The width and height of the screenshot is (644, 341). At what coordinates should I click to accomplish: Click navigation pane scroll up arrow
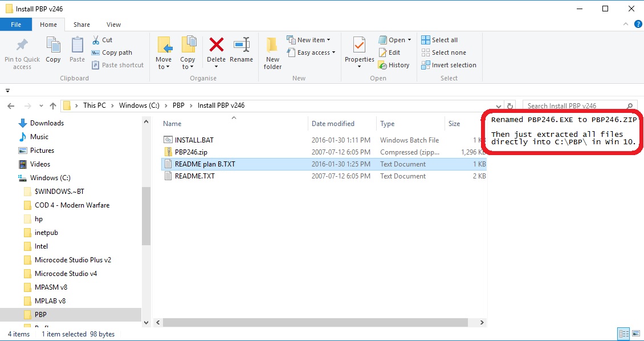coord(146,121)
